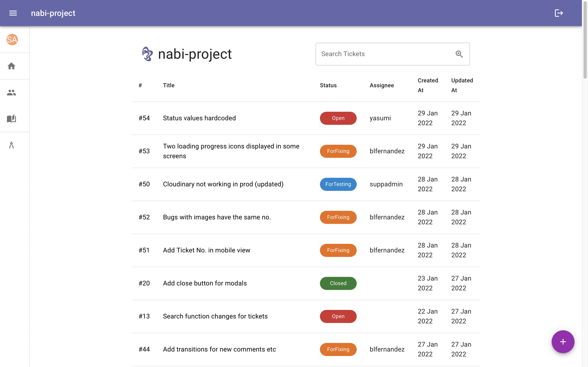
Task: Click the ForTesting badge on ticket #50
Action: 338,184
